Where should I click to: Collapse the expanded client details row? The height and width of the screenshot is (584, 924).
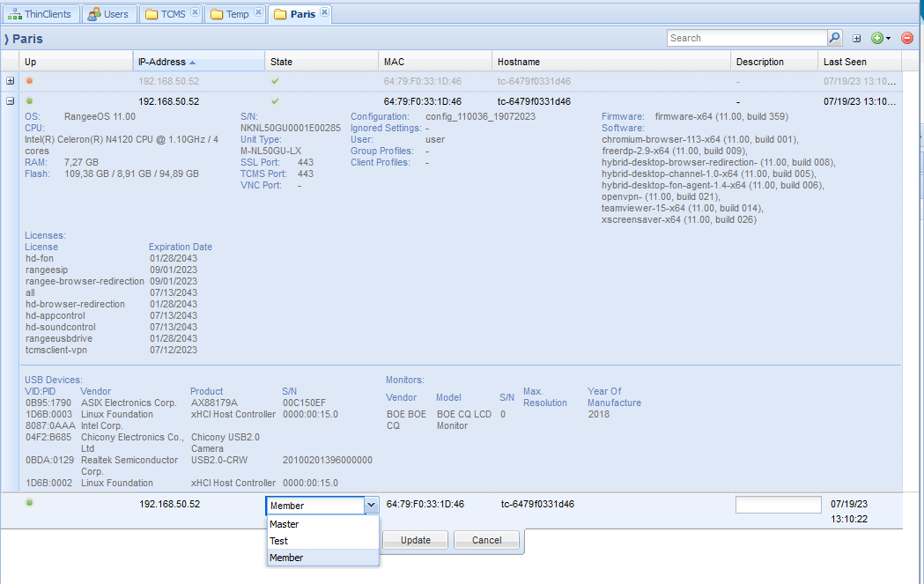pyautogui.click(x=11, y=101)
